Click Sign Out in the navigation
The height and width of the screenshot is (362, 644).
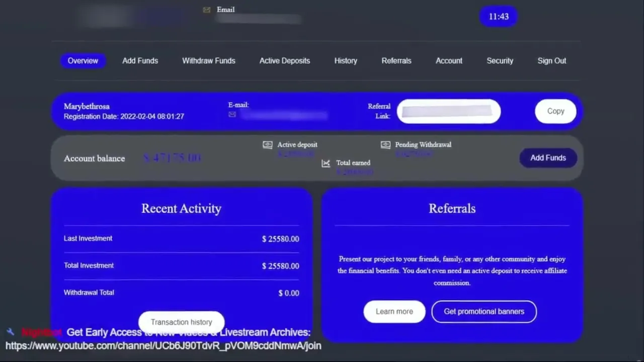coord(552,61)
